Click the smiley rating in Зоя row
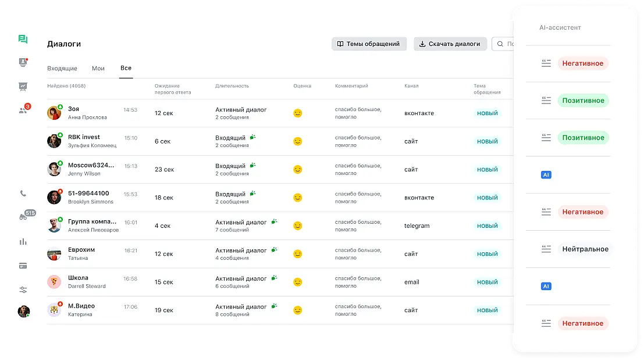Viewport: 644px width, 361px height. coord(298,113)
